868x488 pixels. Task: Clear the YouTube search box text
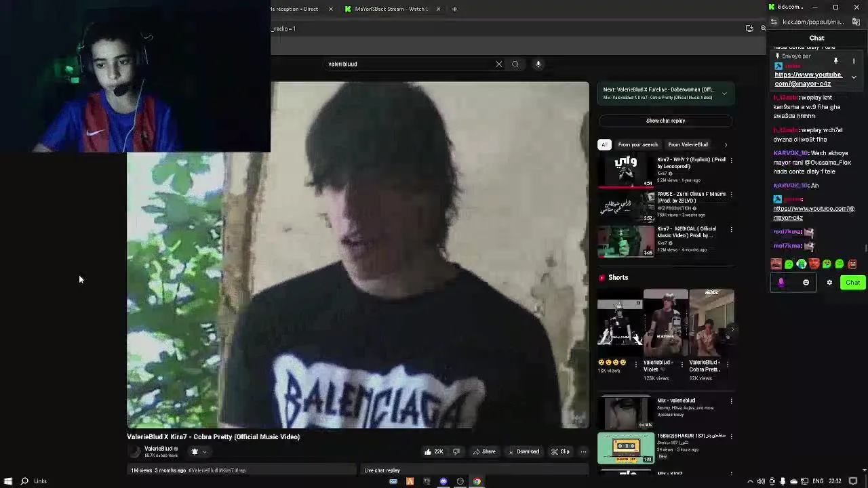click(499, 64)
